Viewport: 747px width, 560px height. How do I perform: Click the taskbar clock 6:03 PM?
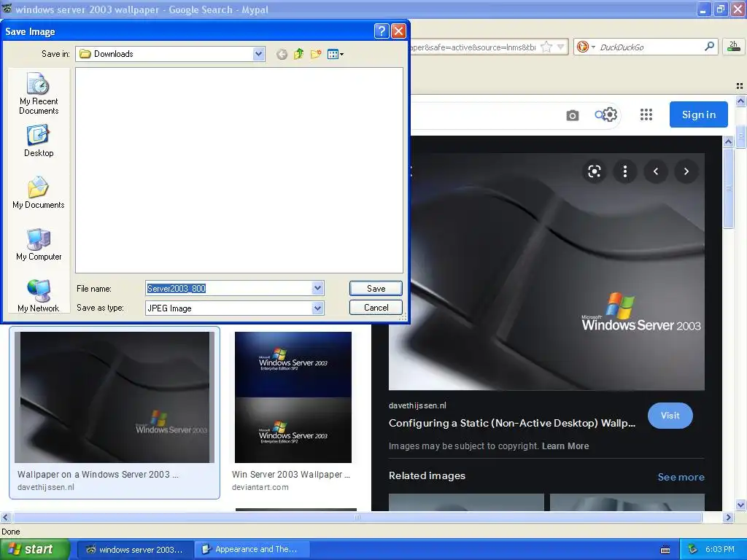tap(719, 549)
